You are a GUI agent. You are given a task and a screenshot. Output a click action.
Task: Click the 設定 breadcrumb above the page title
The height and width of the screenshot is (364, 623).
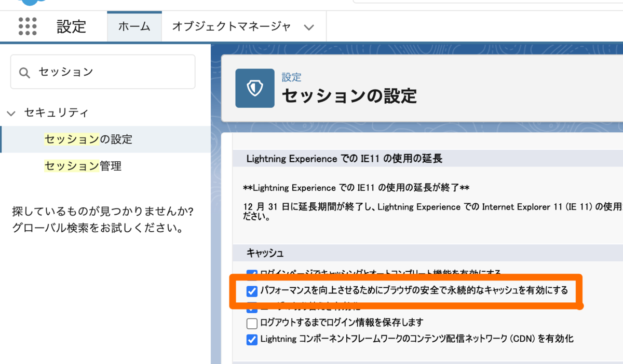pyautogui.click(x=292, y=77)
